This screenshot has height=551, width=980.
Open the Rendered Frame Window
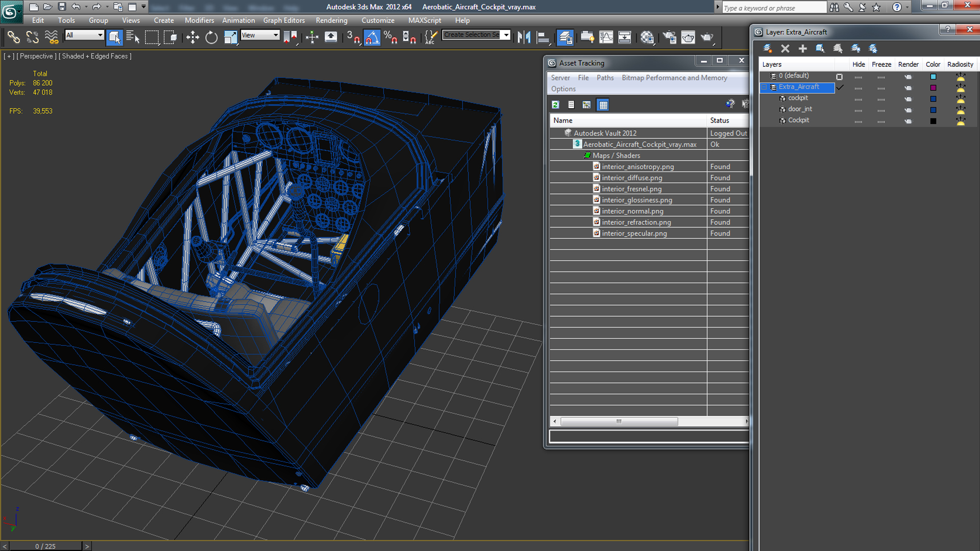tap(688, 37)
